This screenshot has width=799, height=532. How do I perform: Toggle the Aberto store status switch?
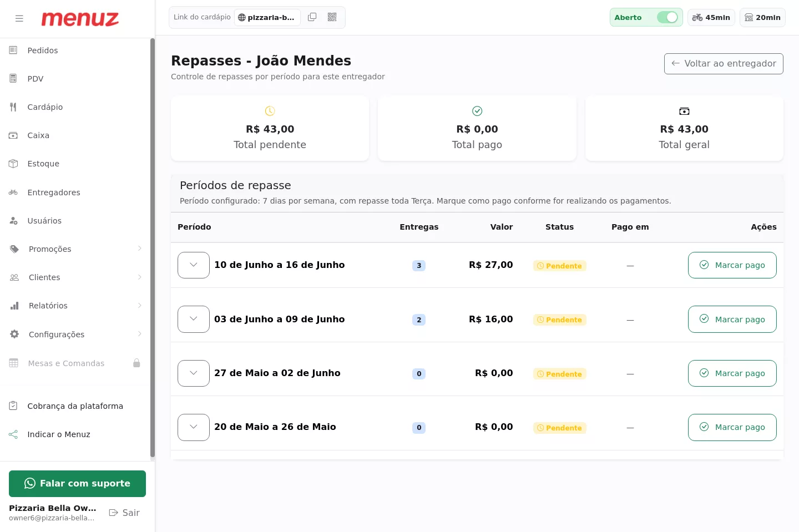(667, 18)
